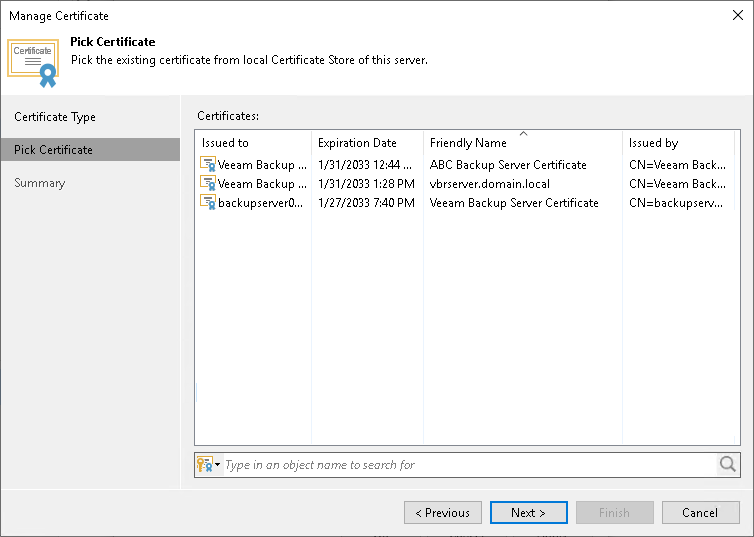
Task: Select Veeam Backup Server Certificate entry
Action: pyautogui.click(x=514, y=202)
